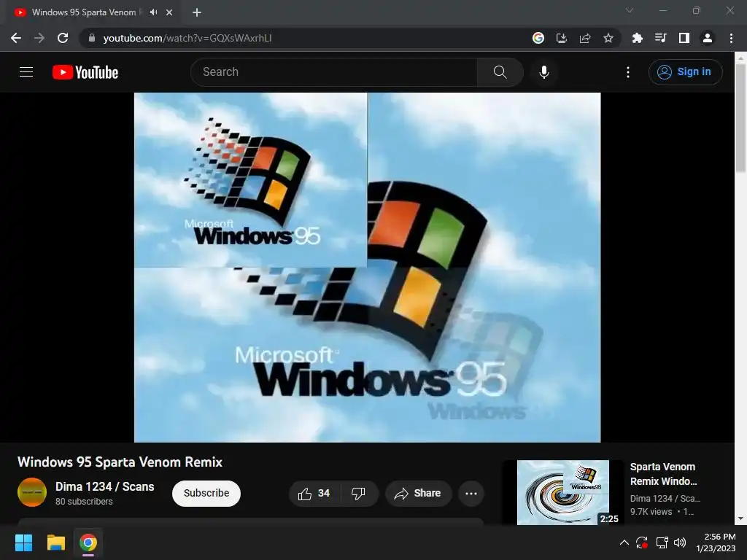Click the scrollbar down arrow
Screen dimensions: 747x560
point(740,518)
